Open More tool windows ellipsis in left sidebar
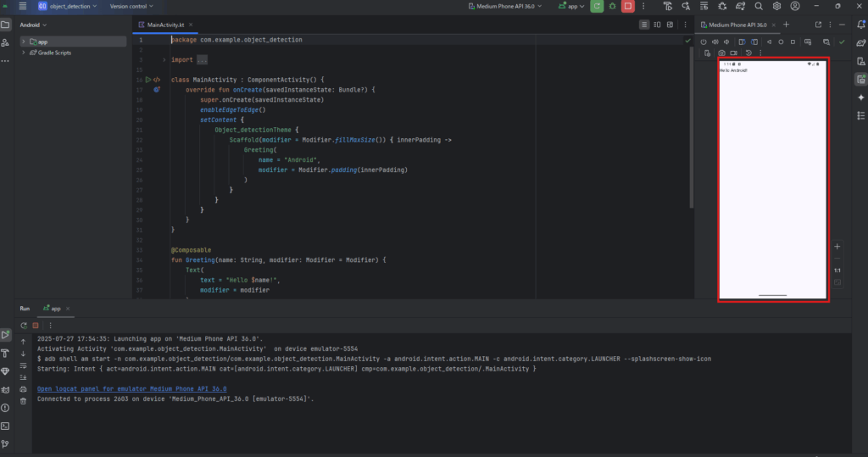Viewport: 868px width, 457px height. 6,61
